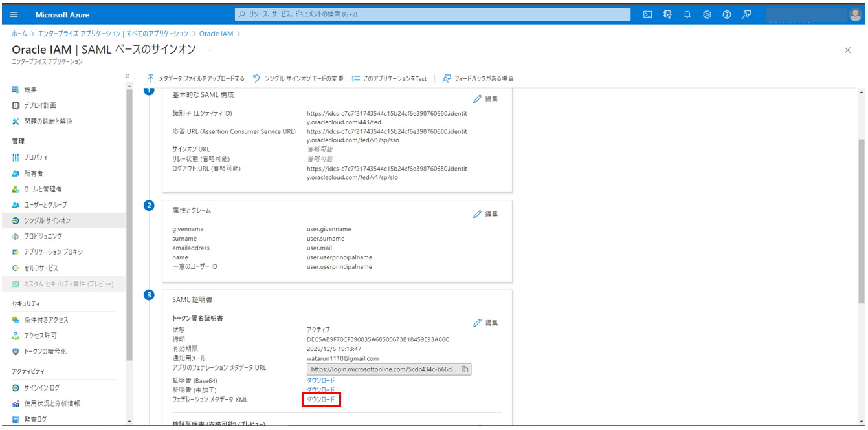868x430 pixels.
Task: Click the help question mark icon
Action: (x=727, y=14)
